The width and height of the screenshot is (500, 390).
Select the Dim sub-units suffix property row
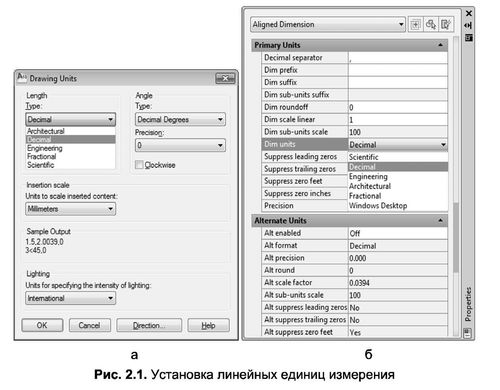355,95
